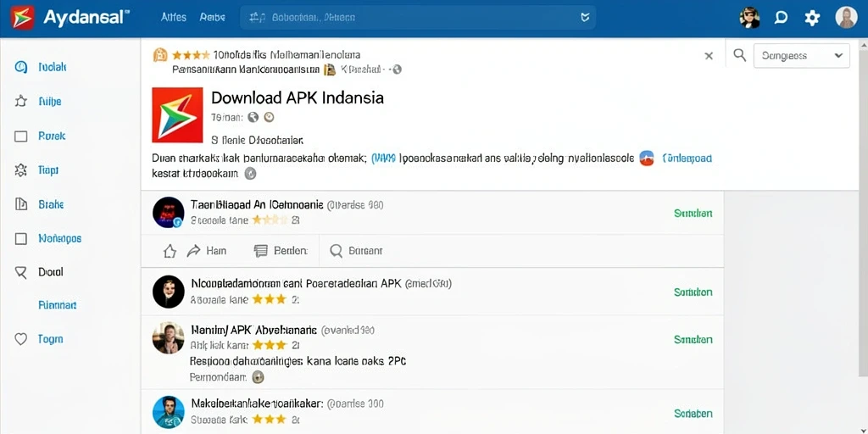Click the Download APK Indansia app thumbnail
The width and height of the screenshot is (868, 434).
pos(177,115)
